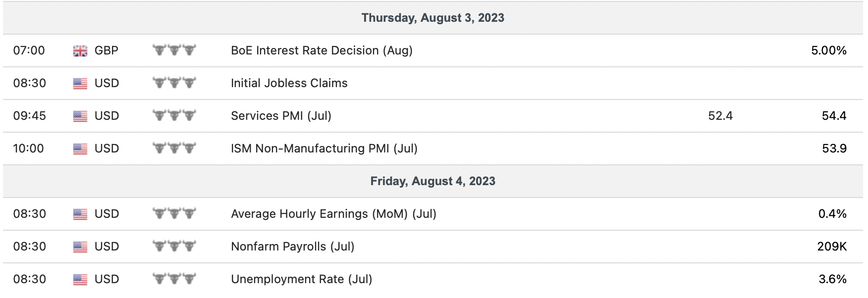This screenshot has width=868, height=298.
Task: Click the Thursday, August 3, 2023 date header
Action: pos(433,18)
